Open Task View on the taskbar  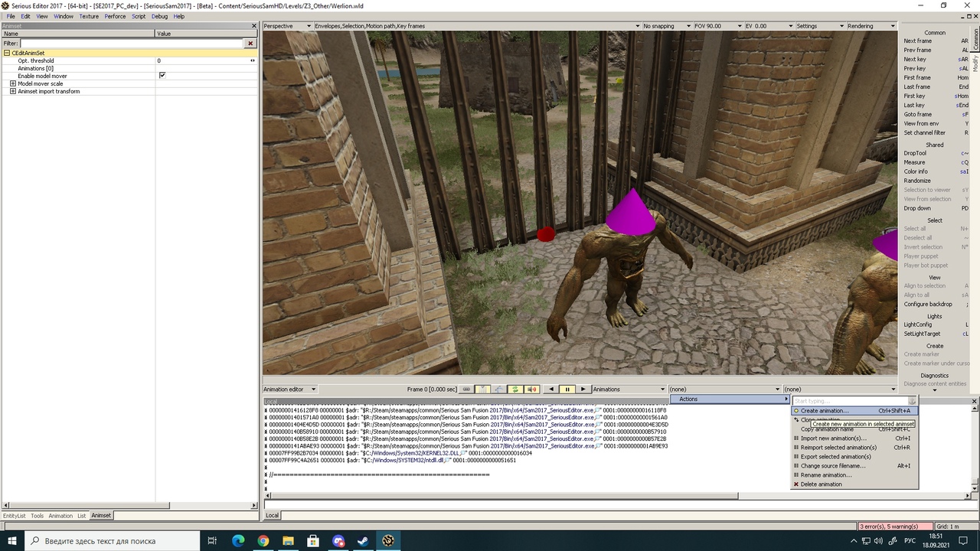213,541
